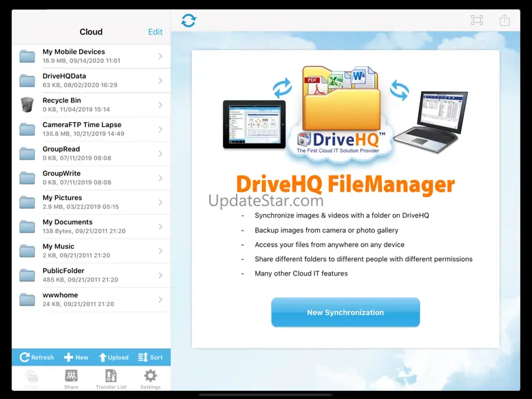This screenshot has height=399, width=532.
Task: Open the GroupRead folder icon
Action: [x=27, y=153]
